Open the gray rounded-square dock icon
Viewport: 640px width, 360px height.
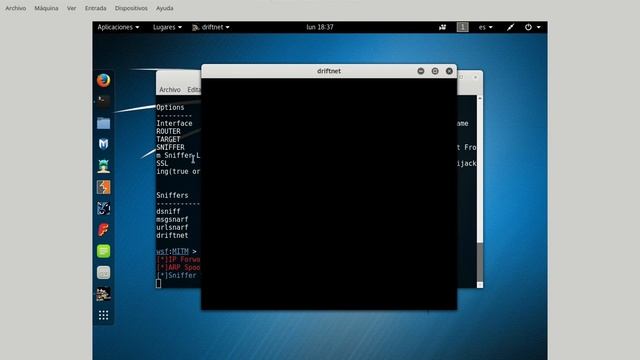(103, 273)
